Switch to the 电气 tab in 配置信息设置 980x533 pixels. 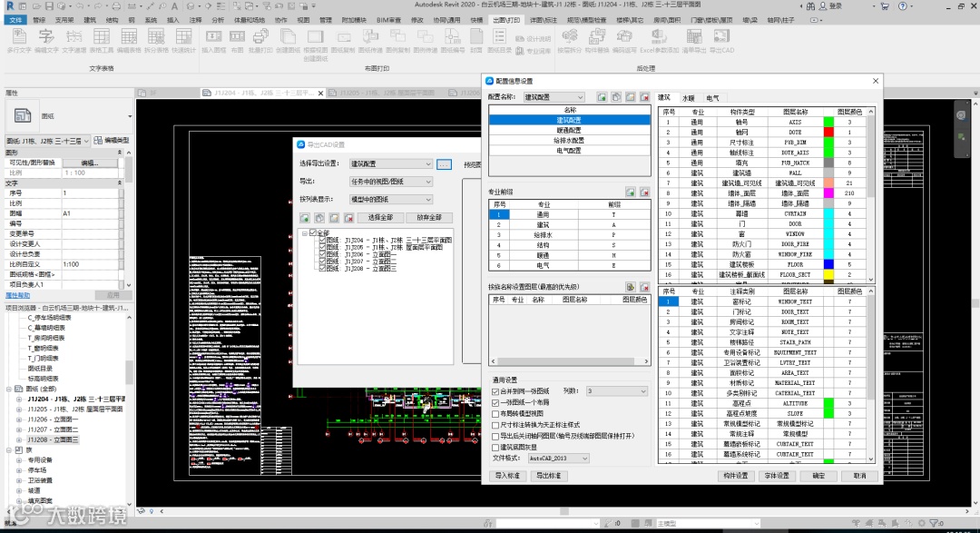coord(712,97)
